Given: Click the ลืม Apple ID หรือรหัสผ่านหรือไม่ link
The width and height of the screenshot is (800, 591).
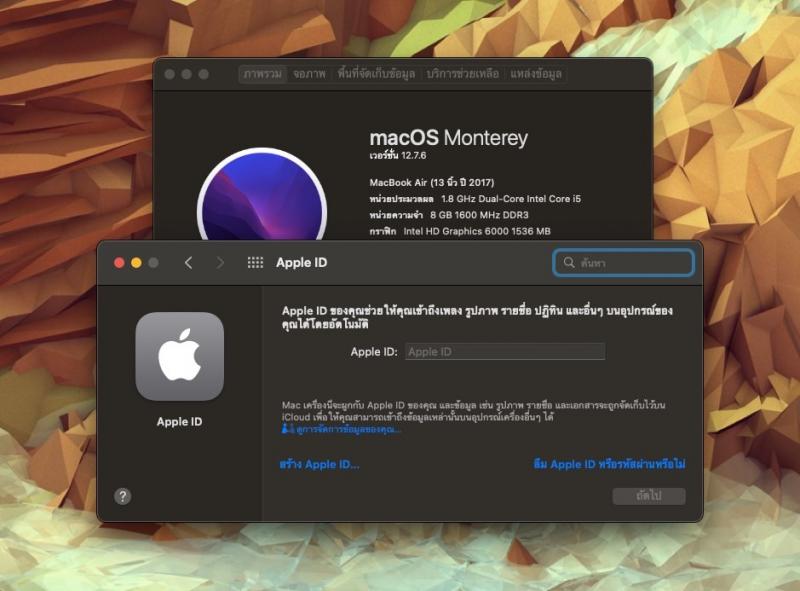Looking at the screenshot, I should click(609, 464).
